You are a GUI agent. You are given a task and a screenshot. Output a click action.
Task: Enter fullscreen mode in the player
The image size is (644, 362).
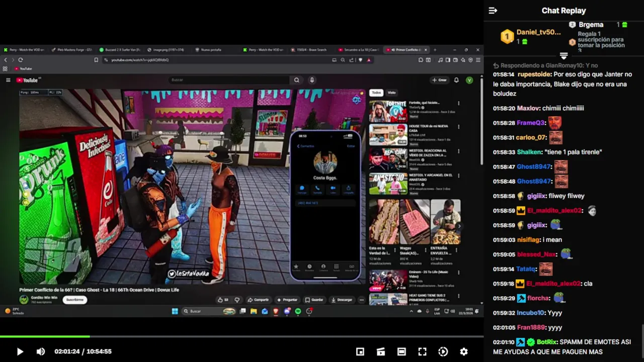point(423,351)
